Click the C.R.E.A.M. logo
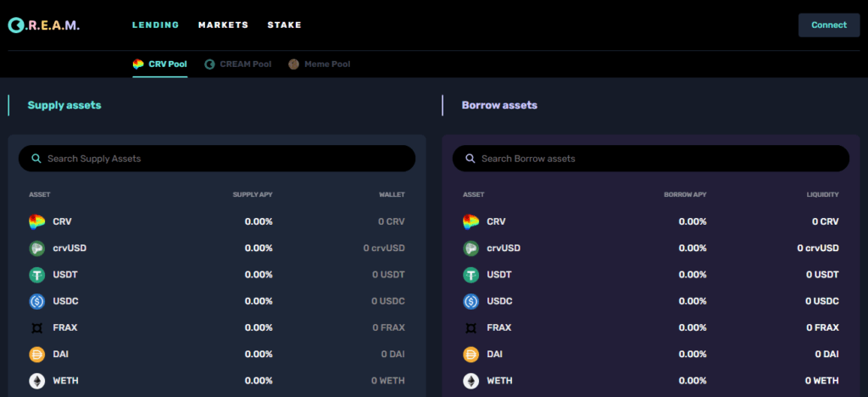868x397 pixels. [x=43, y=25]
